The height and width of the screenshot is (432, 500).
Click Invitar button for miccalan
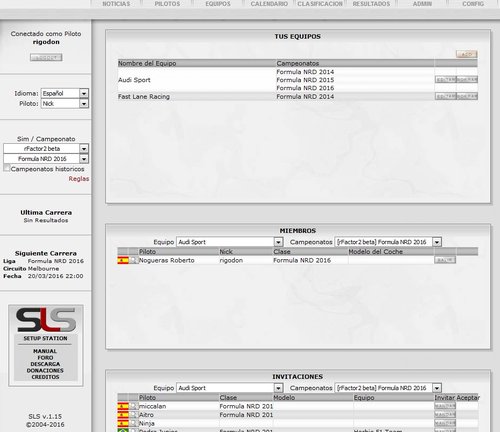[445, 406]
